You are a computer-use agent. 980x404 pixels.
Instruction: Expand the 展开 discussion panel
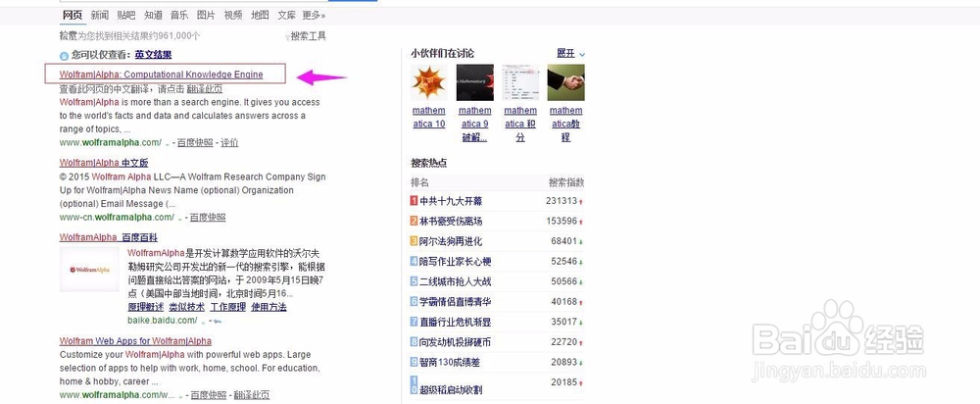pos(570,54)
